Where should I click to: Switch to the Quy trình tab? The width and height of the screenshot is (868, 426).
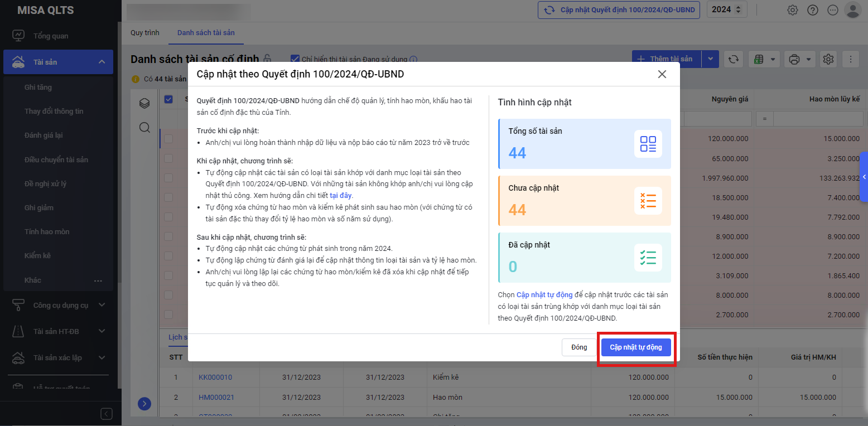pyautogui.click(x=145, y=33)
